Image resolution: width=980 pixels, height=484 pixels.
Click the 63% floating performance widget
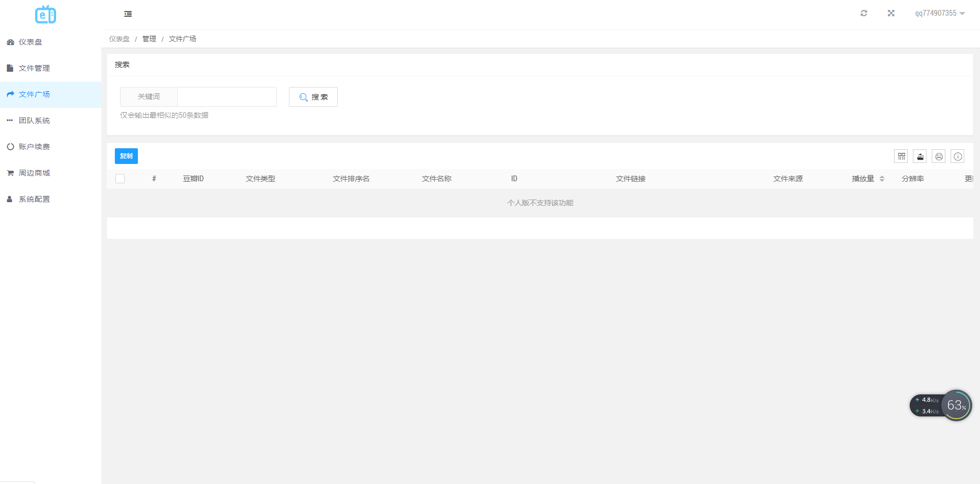click(956, 405)
